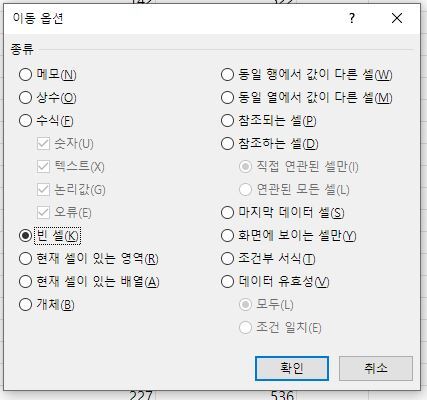
Task: Click the 취소 button
Action: 376,368
